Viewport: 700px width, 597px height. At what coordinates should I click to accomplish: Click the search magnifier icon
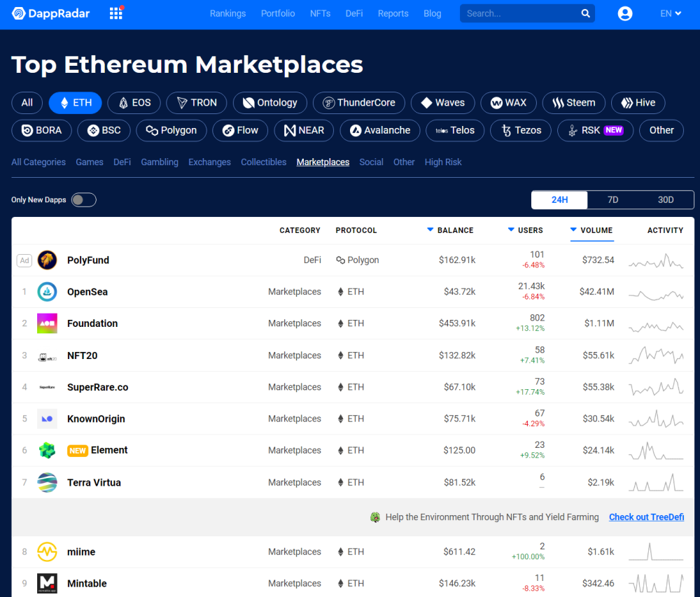click(x=585, y=13)
